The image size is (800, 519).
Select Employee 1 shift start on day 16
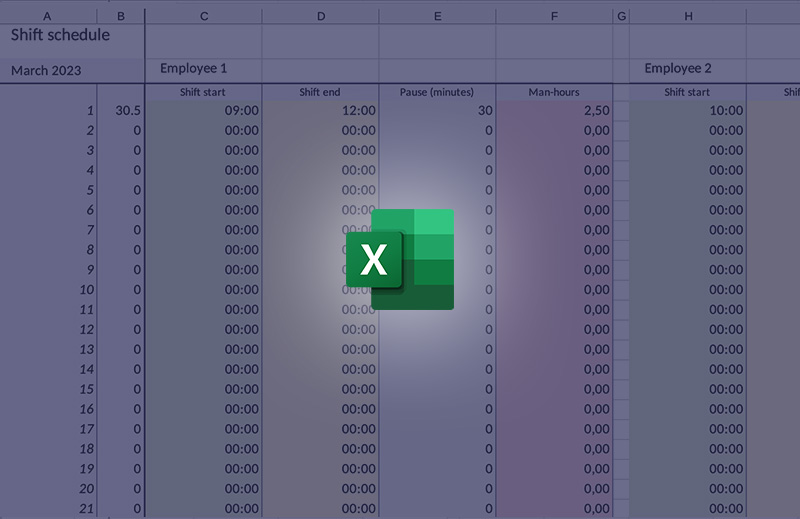[x=204, y=409]
